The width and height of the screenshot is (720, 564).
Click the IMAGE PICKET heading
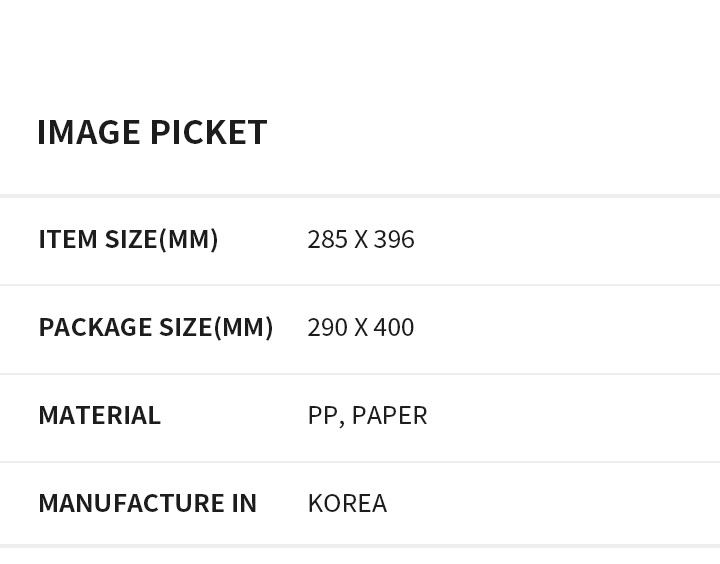point(152,132)
